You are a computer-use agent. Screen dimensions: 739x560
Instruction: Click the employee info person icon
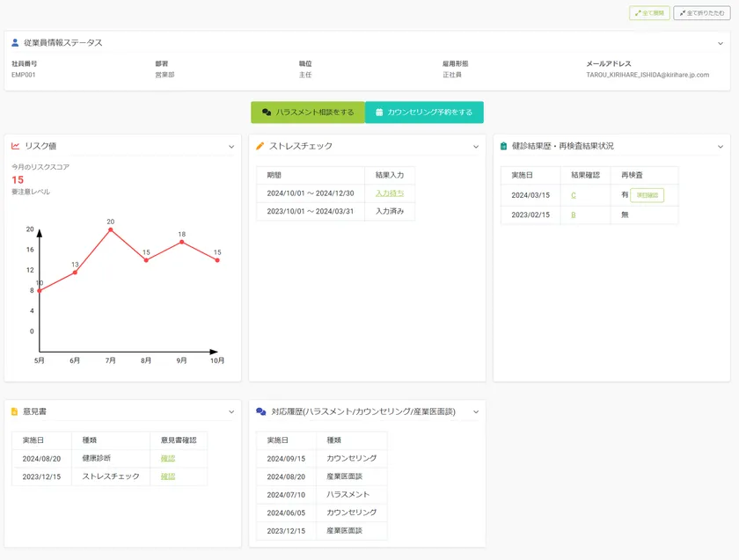(x=15, y=42)
